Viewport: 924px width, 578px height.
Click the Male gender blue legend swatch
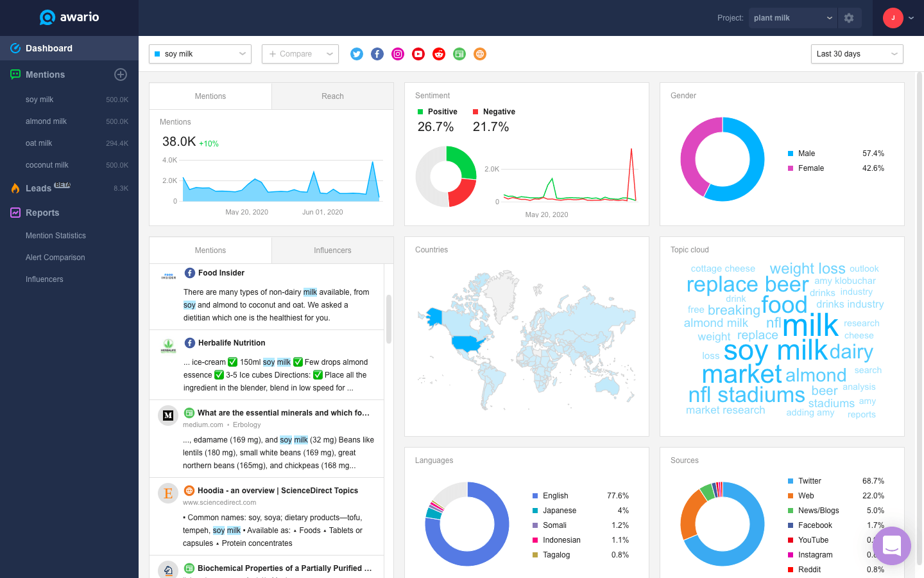(x=791, y=153)
